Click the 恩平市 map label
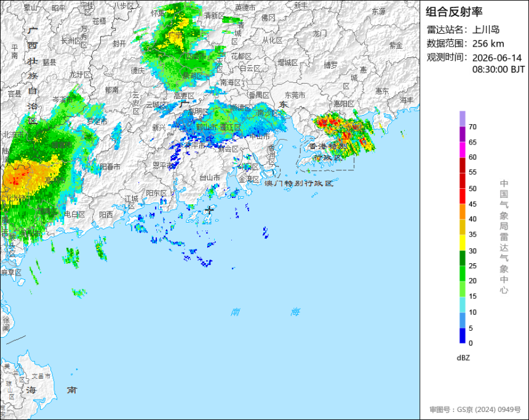The width and height of the screenshot is (529, 420). [163, 165]
